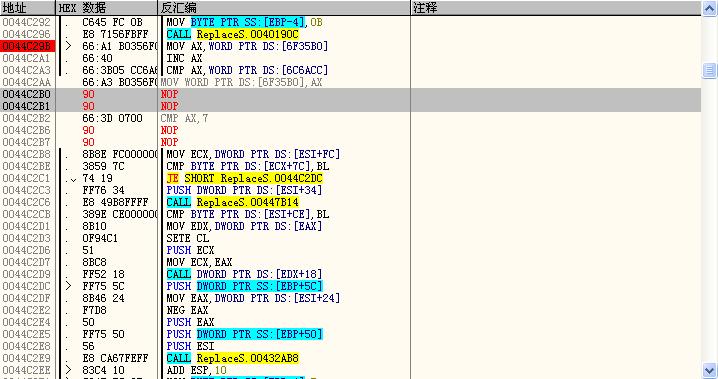Select address 0044C2EE
This screenshot has width=718, height=379.
click(27, 370)
